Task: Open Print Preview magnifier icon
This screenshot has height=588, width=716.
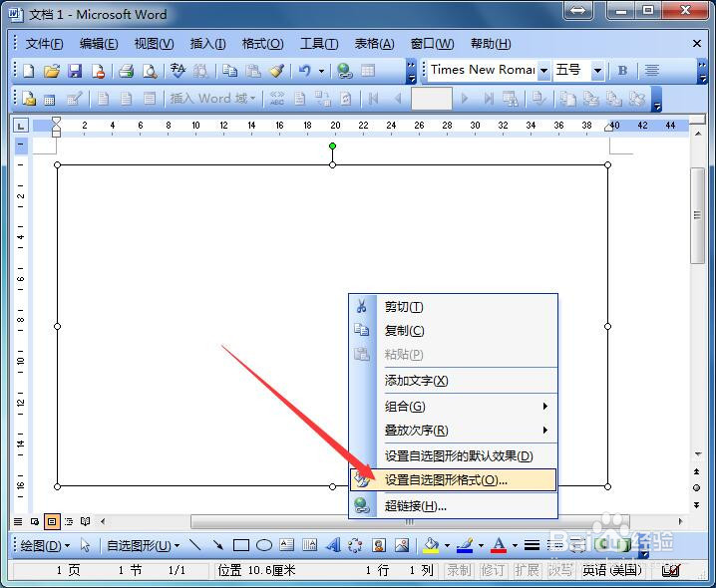Action: point(150,71)
